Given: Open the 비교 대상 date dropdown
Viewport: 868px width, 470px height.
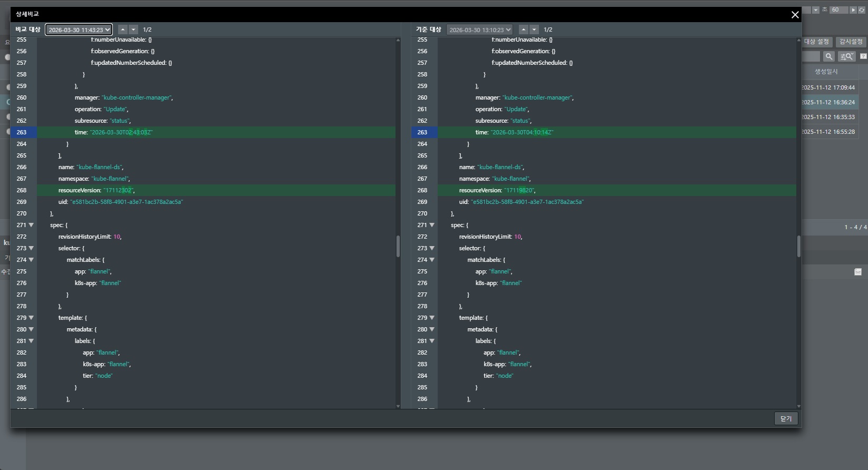Looking at the screenshot, I should [x=79, y=30].
